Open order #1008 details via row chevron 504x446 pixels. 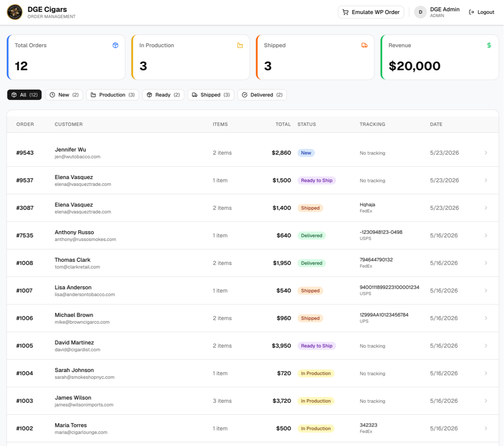point(486,263)
